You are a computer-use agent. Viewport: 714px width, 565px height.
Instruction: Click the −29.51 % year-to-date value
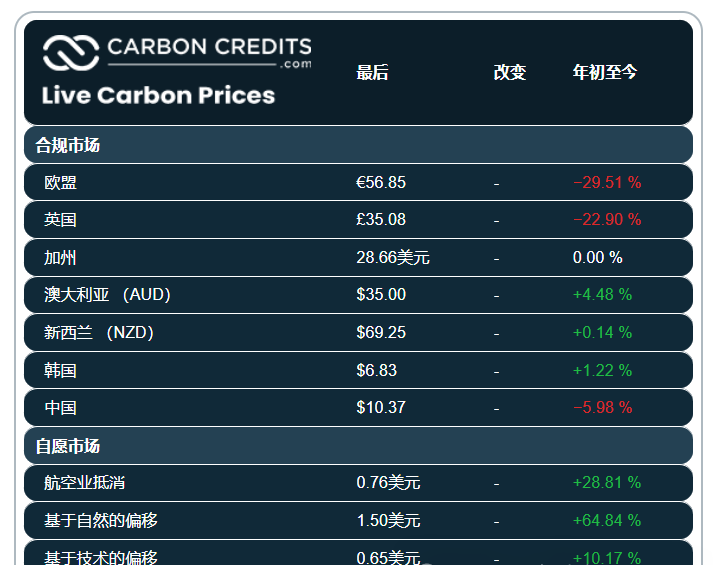(x=607, y=182)
